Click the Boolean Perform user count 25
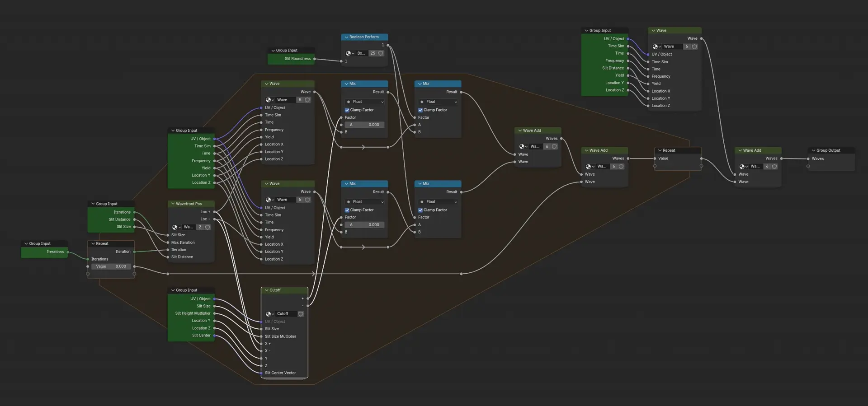The image size is (868, 406). point(373,53)
